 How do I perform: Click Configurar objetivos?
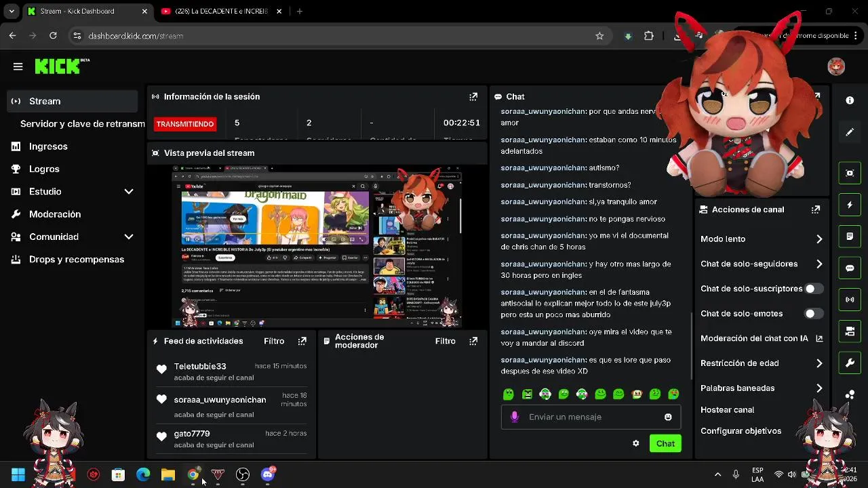pos(741,431)
